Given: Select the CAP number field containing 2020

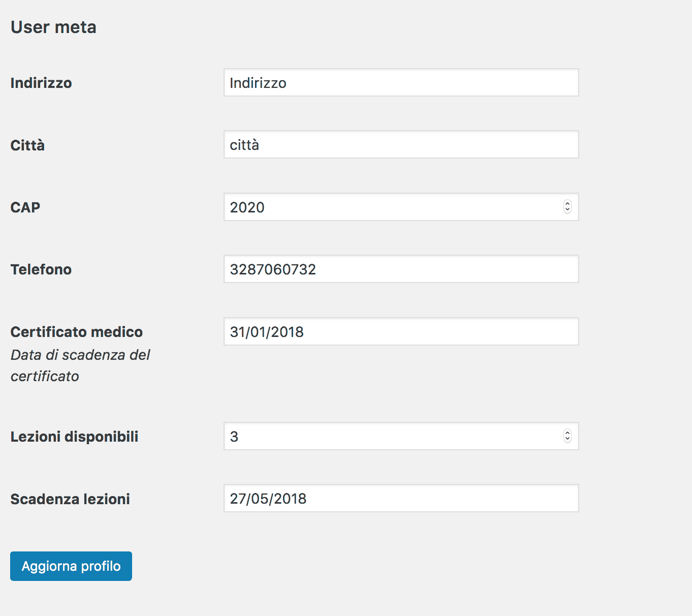Looking at the screenshot, I should pyautogui.click(x=391, y=207).
